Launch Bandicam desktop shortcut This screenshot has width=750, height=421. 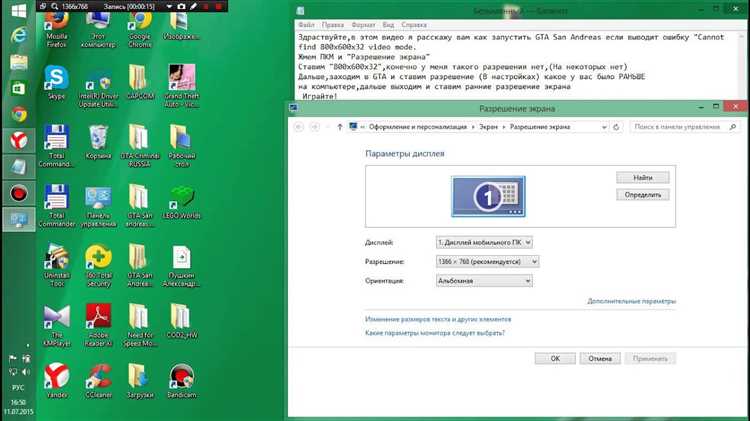pos(182,381)
